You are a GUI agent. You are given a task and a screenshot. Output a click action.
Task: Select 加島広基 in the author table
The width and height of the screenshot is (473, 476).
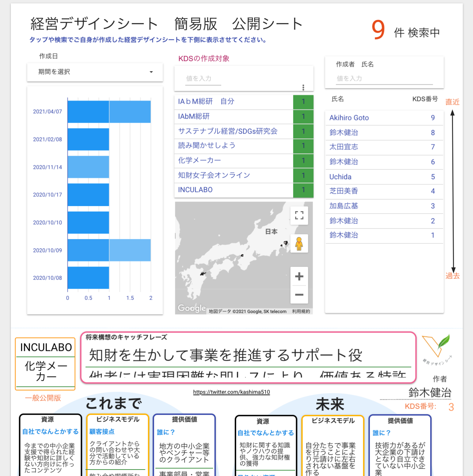coord(384,206)
